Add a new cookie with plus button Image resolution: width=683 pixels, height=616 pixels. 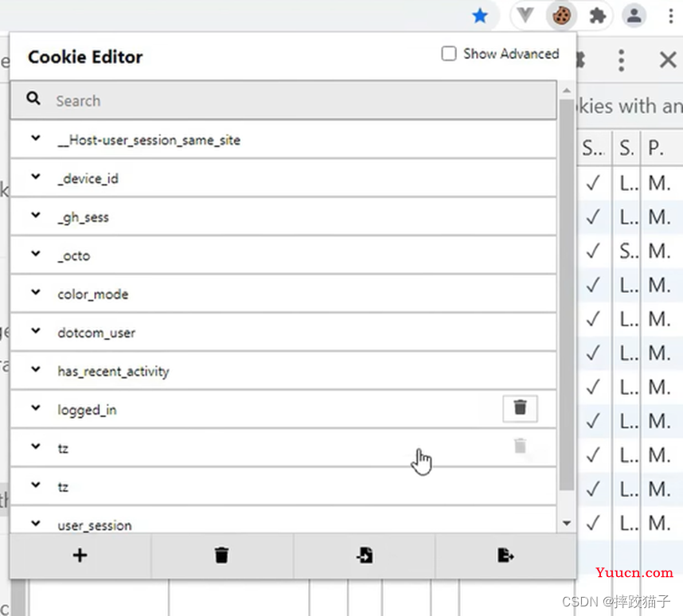pos(80,556)
